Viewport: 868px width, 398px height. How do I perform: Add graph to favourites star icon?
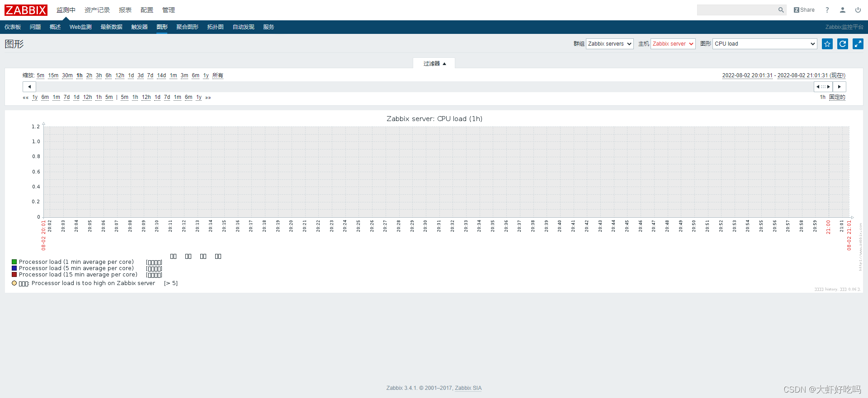pyautogui.click(x=827, y=44)
